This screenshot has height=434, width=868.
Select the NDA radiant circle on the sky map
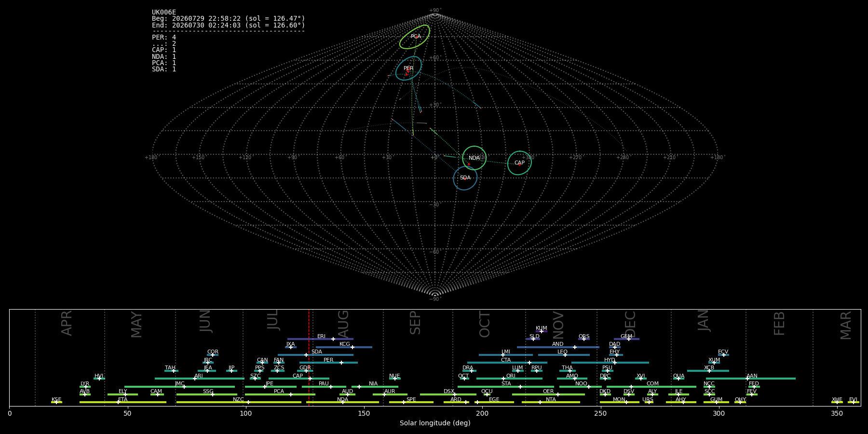click(475, 158)
